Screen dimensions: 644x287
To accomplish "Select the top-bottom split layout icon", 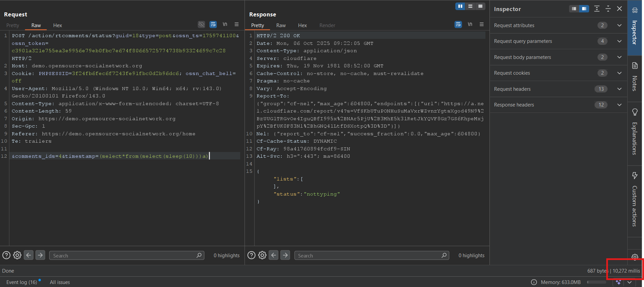I will click(x=470, y=6).
